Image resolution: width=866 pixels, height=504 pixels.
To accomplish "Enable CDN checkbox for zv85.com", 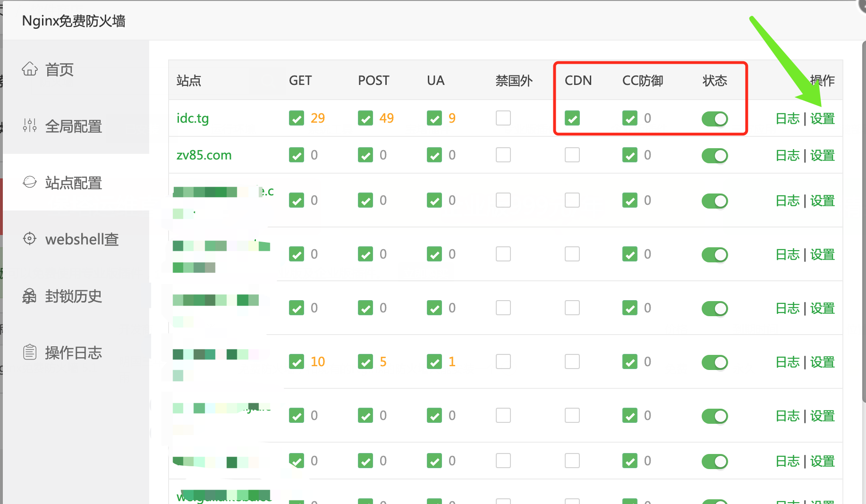I will [572, 155].
